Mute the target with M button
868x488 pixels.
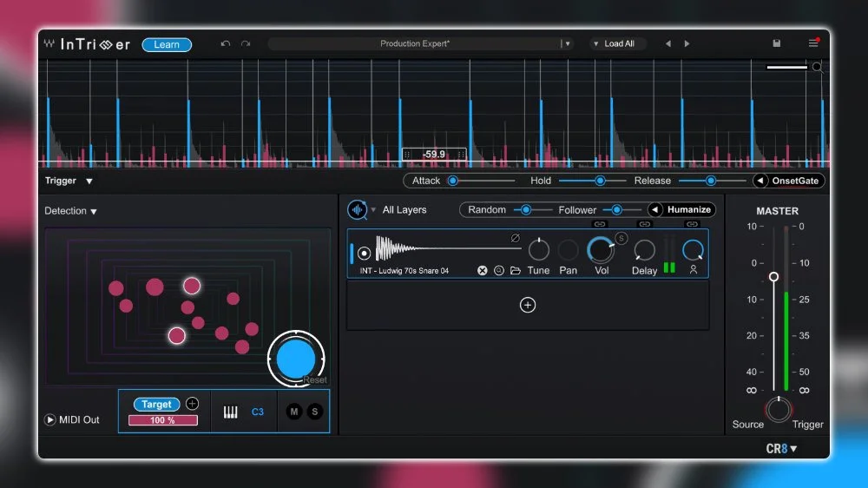pyautogui.click(x=294, y=412)
